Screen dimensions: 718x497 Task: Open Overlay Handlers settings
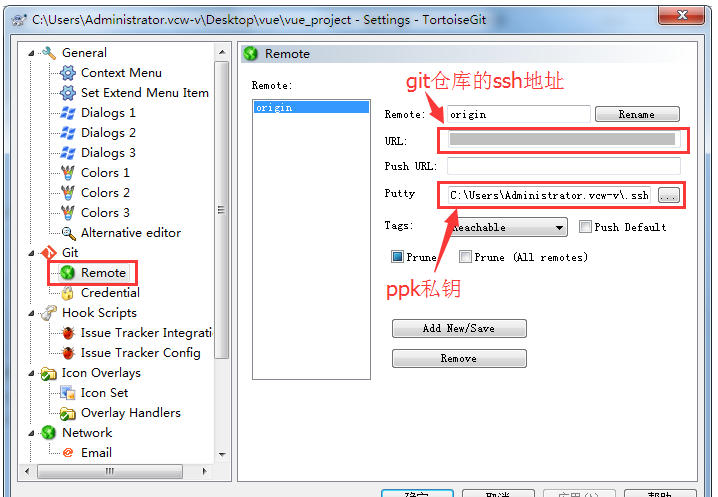coord(131,413)
